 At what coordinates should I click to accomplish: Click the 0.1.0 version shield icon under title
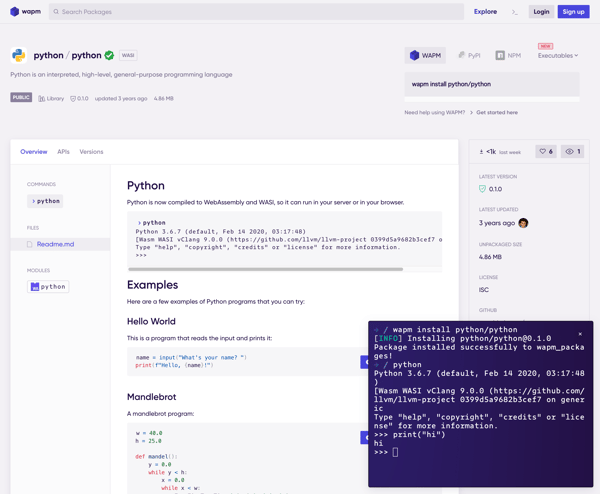(x=73, y=99)
